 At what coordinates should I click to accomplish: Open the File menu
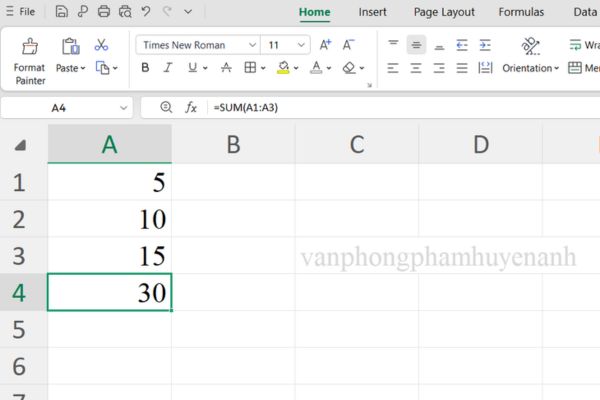[x=27, y=12]
